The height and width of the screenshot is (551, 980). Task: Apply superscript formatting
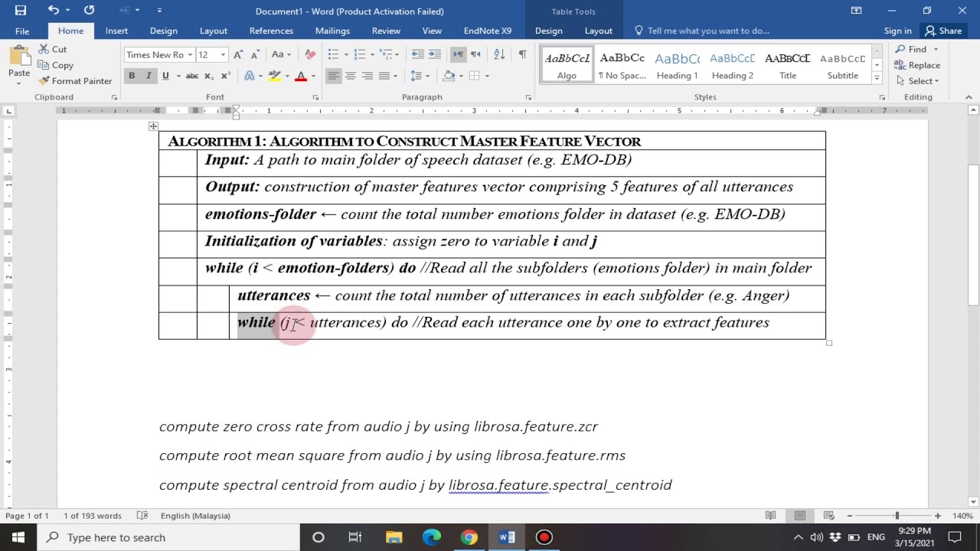point(225,76)
